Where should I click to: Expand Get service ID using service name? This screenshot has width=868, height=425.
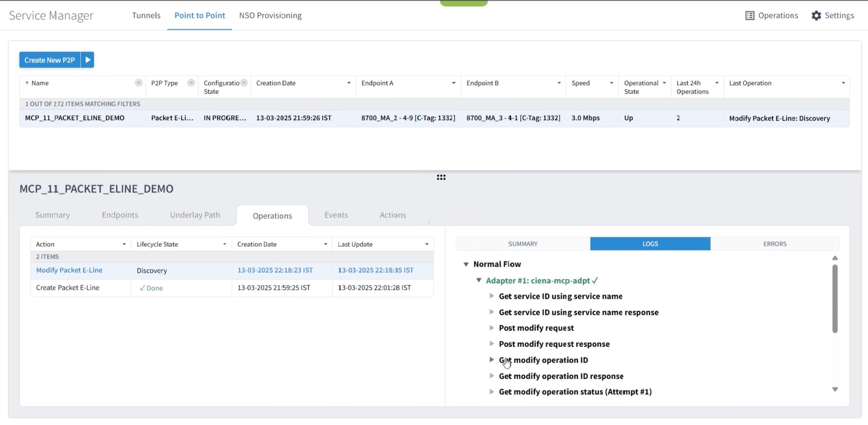pos(492,296)
